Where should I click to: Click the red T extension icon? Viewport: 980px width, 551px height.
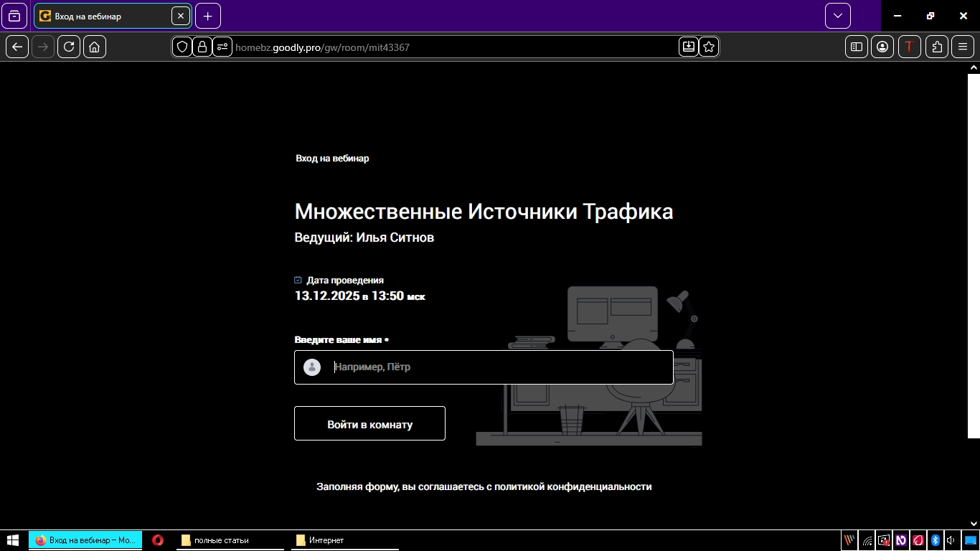910,47
